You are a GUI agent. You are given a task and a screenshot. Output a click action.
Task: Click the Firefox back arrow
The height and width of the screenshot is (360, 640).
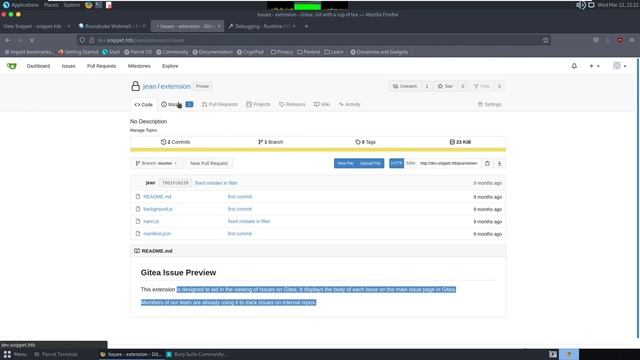8,40
